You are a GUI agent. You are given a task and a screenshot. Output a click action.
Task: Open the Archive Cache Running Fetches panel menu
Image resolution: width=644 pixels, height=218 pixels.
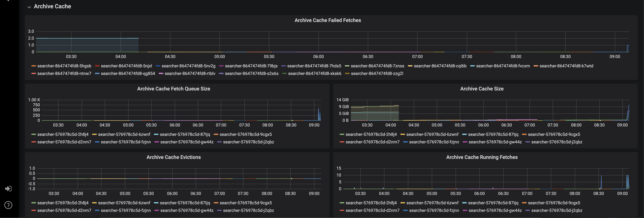click(x=482, y=157)
